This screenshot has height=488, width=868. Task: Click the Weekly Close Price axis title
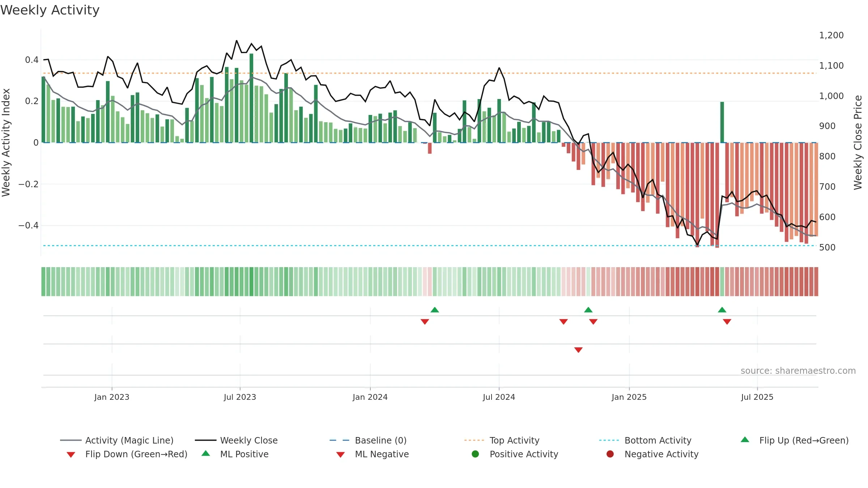pos(858,142)
